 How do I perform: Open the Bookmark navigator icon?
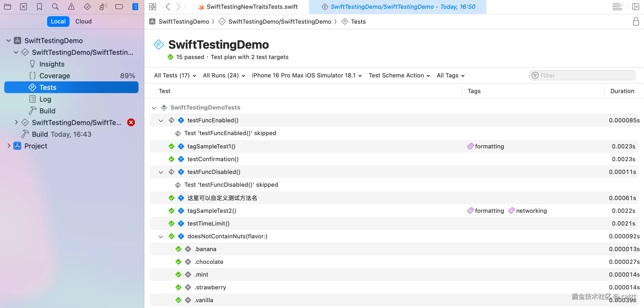pyautogui.click(x=39, y=7)
